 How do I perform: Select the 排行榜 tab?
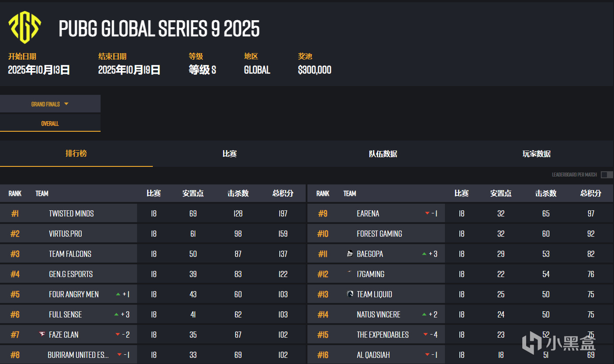click(x=76, y=154)
